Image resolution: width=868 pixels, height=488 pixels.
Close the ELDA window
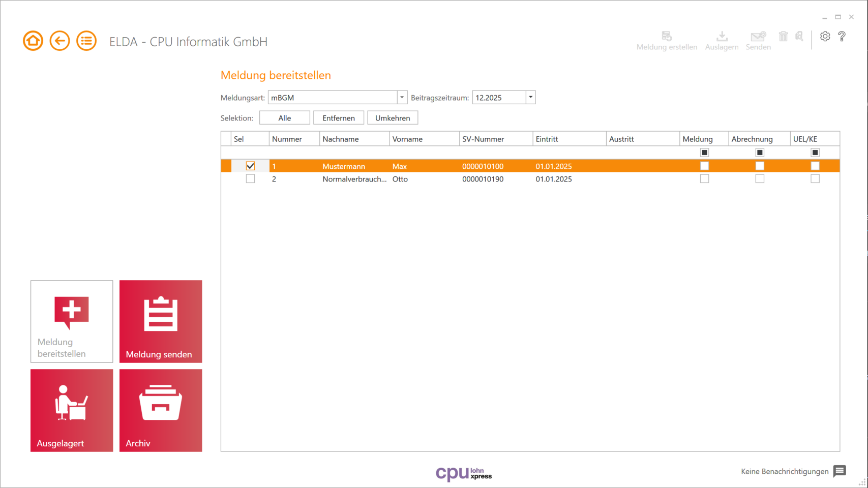pos(851,17)
